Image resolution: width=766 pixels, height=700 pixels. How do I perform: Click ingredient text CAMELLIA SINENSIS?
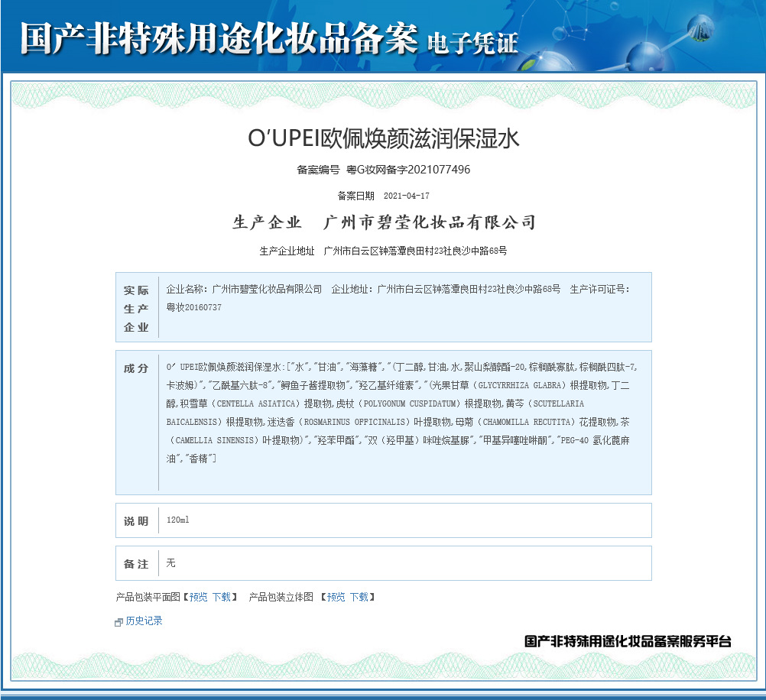215,441
